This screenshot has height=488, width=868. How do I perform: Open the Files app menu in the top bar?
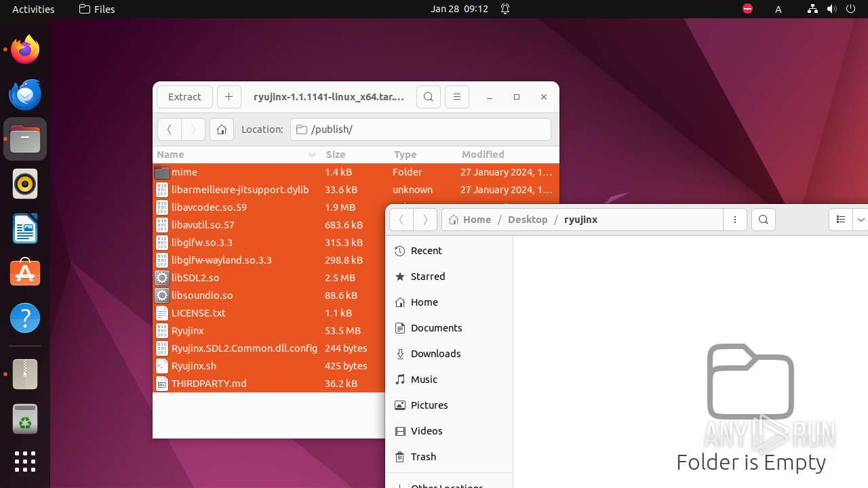97,9
